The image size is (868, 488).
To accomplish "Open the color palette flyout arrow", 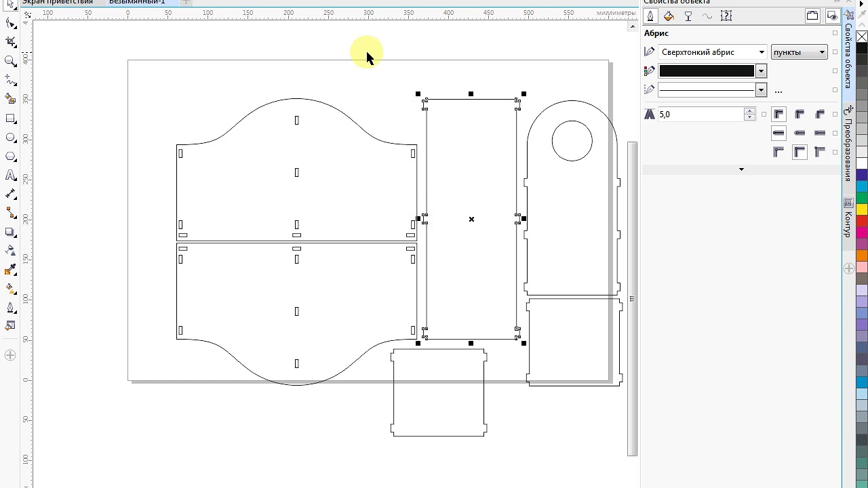I will pos(862,3).
